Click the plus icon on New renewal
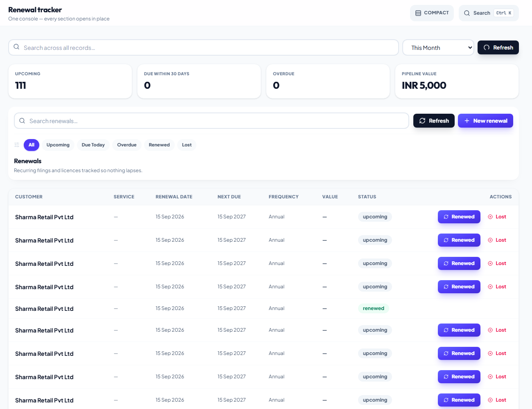 [467, 121]
